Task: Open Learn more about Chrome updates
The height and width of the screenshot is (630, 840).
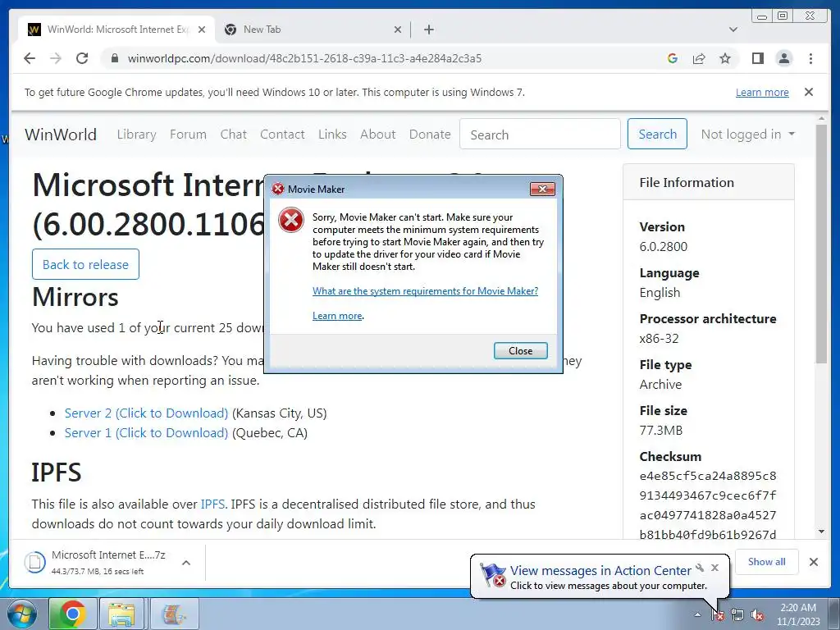Action: [762, 92]
